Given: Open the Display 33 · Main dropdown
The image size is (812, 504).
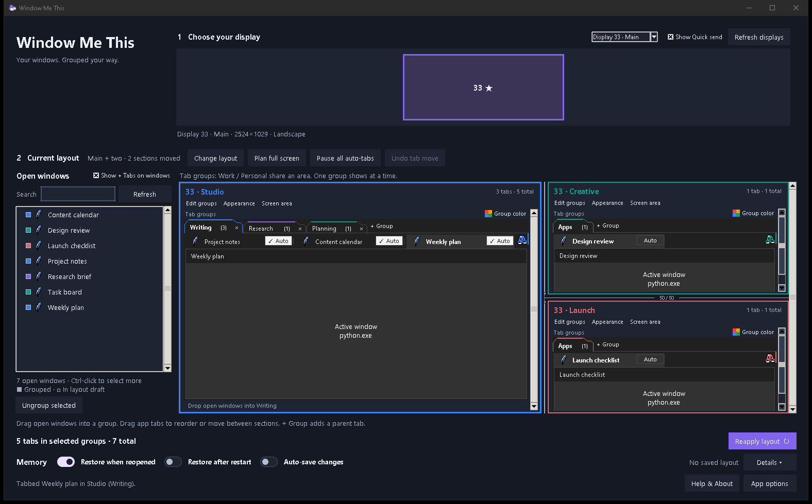Looking at the screenshot, I should coord(624,37).
